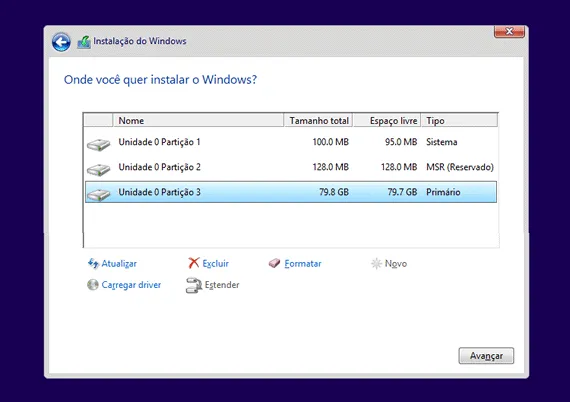Click the Atualizar link
The height and width of the screenshot is (402, 570).
point(119,264)
